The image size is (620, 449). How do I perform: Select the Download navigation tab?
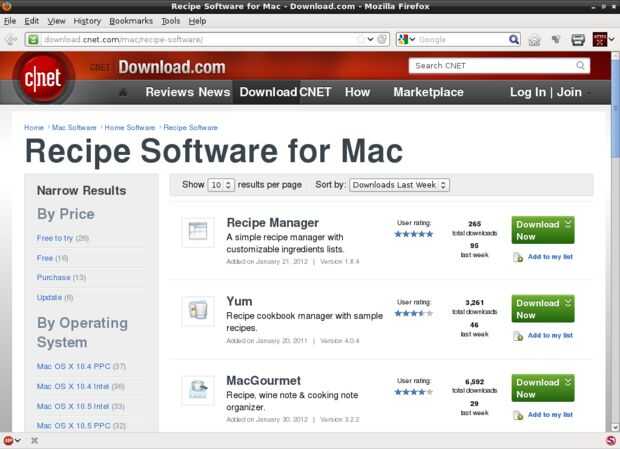[x=268, y=92]
